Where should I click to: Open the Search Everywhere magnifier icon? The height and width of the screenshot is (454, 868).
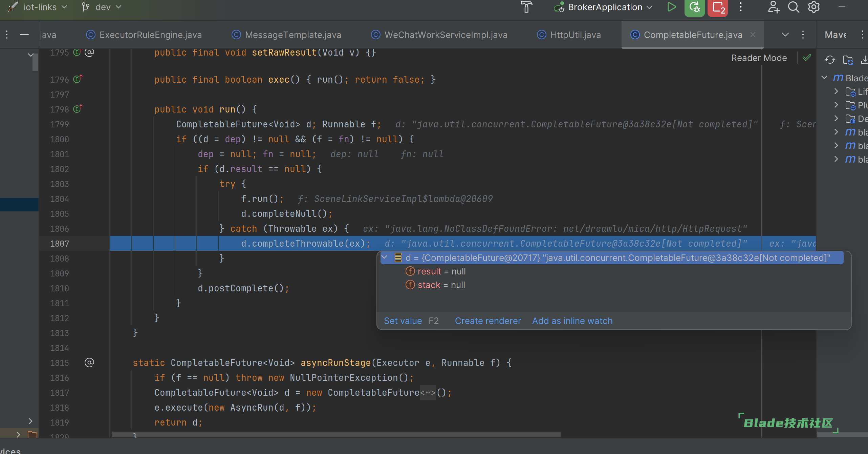[794, 7]
